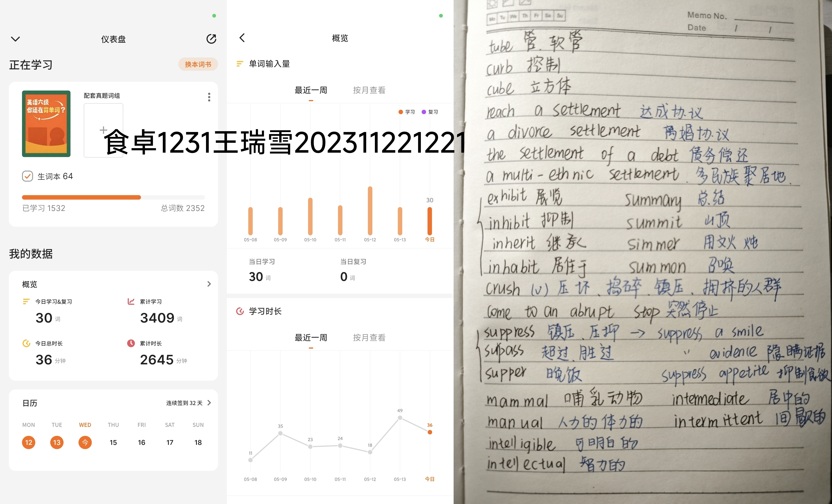This screenshot has height=504, width=832.
Task: Toggle the 生词本 64 checkbox
Action: (x=27, y=176)
